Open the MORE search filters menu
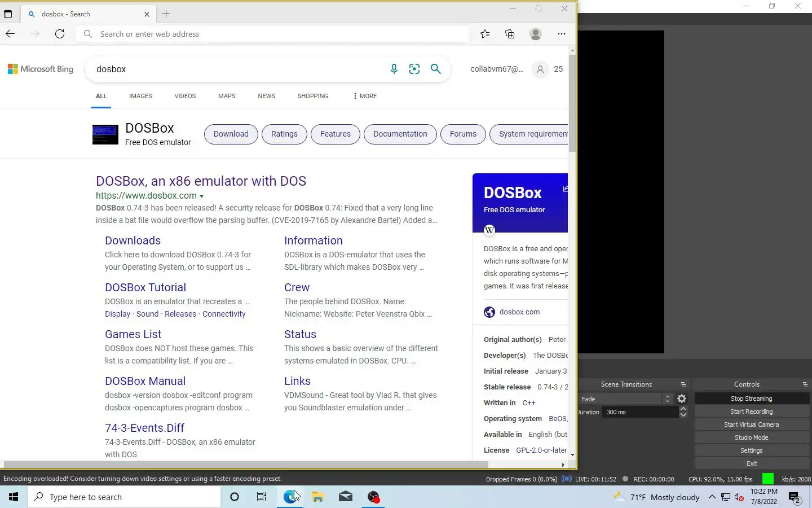 365,96
